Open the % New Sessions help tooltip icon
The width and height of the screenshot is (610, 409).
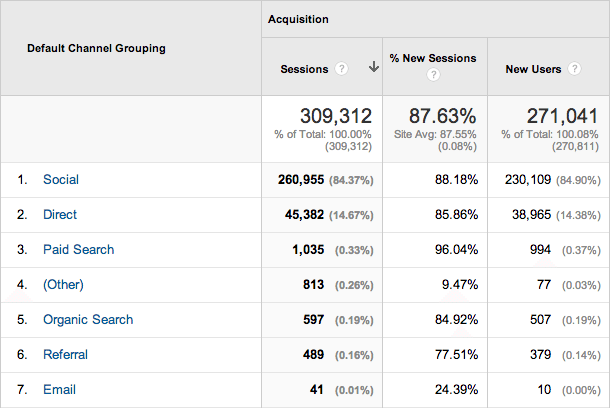pos(434,75)
